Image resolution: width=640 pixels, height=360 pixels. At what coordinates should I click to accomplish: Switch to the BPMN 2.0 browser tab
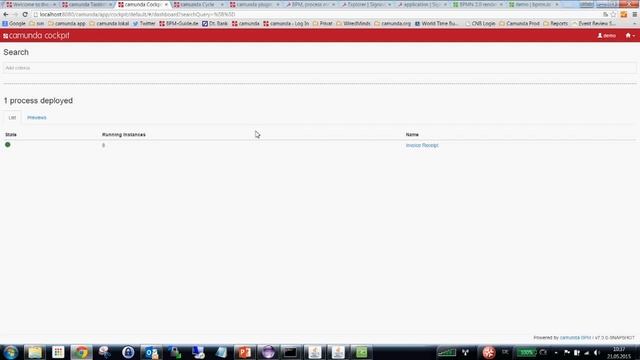pyautogui.click(x=478, y=4)
